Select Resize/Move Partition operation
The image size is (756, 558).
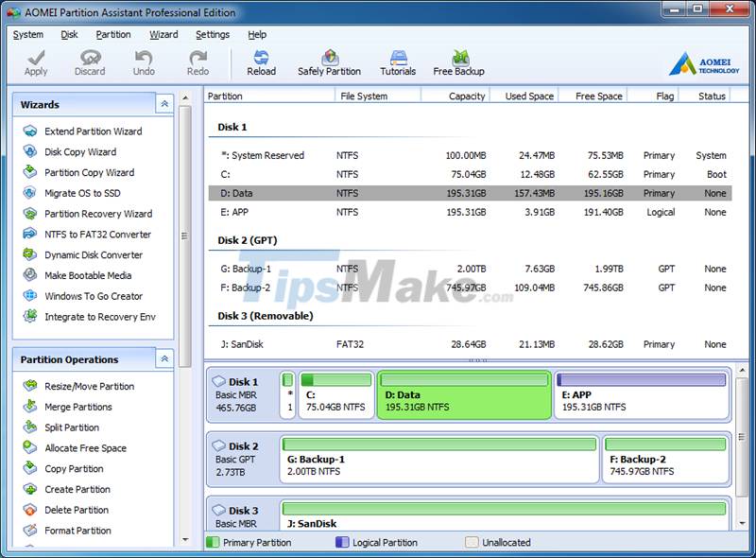[89, 386]
